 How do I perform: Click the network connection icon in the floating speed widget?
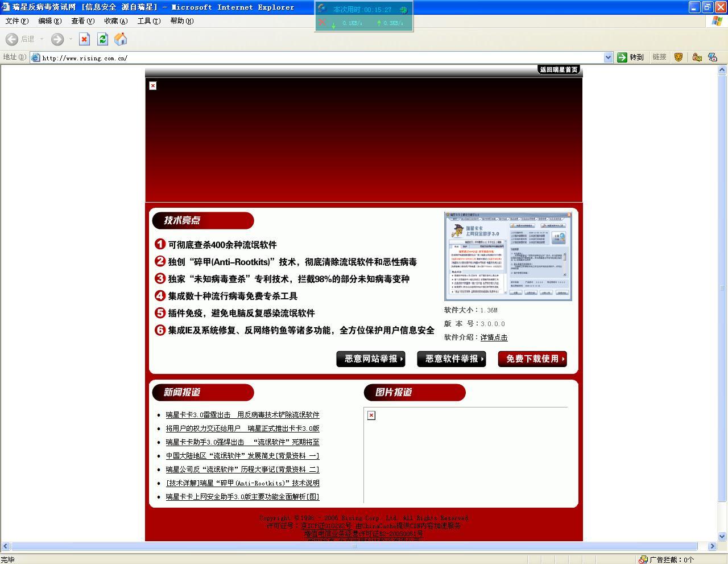[322, 9]
